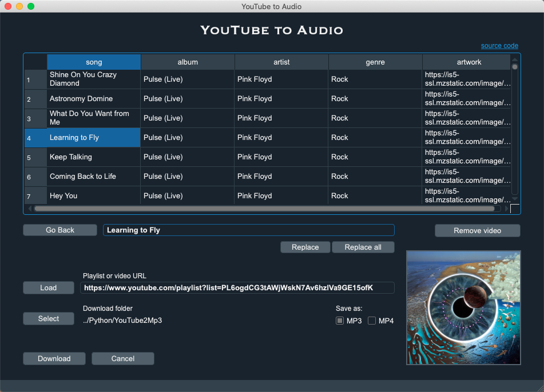Select the album column header
The height and width of the screenshot is (392, 544).
coord(188,62)
